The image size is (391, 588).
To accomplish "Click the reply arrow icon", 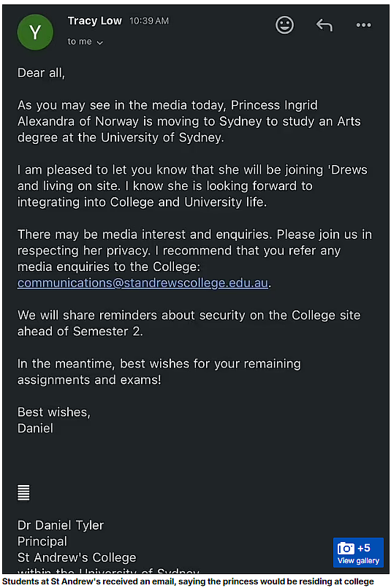I will [324, 25].
